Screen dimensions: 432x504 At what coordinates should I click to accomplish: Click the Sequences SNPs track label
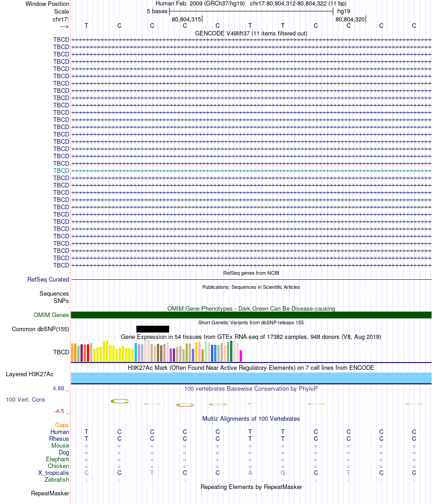tap(54, 297)
